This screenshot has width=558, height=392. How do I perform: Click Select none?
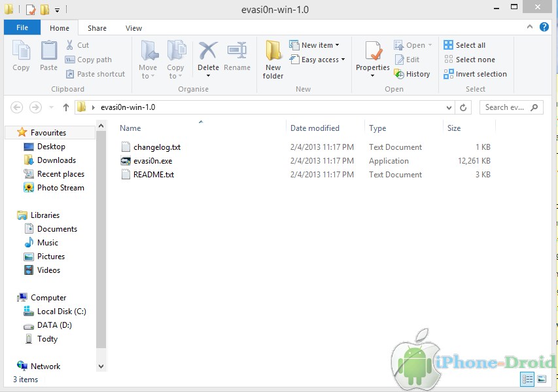click(470, 60)
